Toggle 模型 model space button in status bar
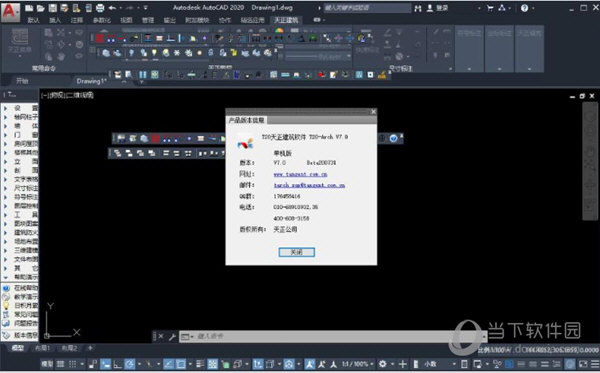The image size is (600, 373). click(x=47, y=364)
